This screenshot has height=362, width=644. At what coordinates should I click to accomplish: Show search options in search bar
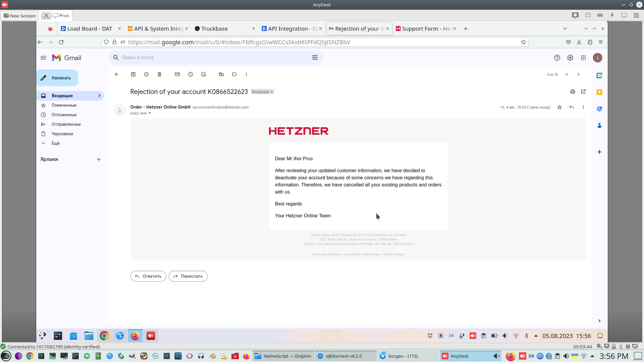point(315,58)
